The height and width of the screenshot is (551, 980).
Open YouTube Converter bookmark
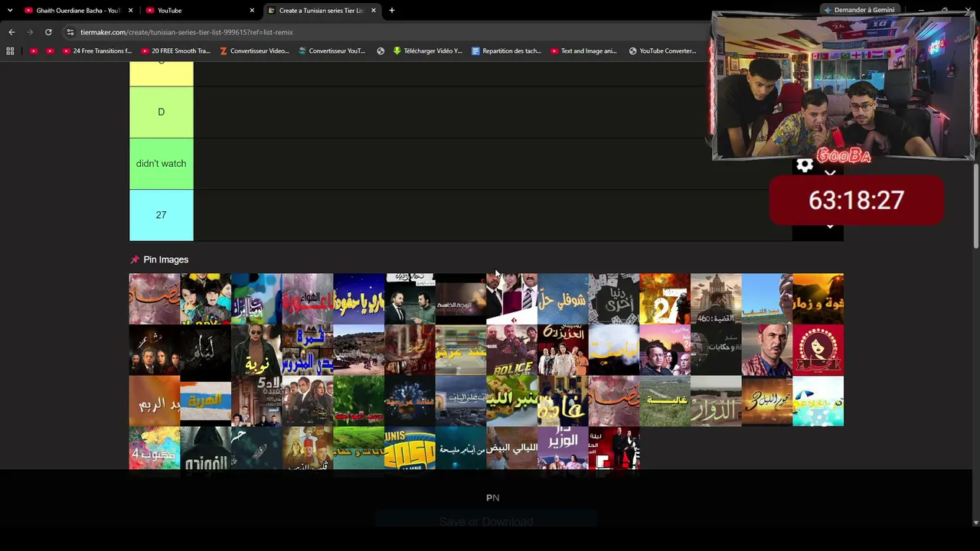click(x=662, y=51)
